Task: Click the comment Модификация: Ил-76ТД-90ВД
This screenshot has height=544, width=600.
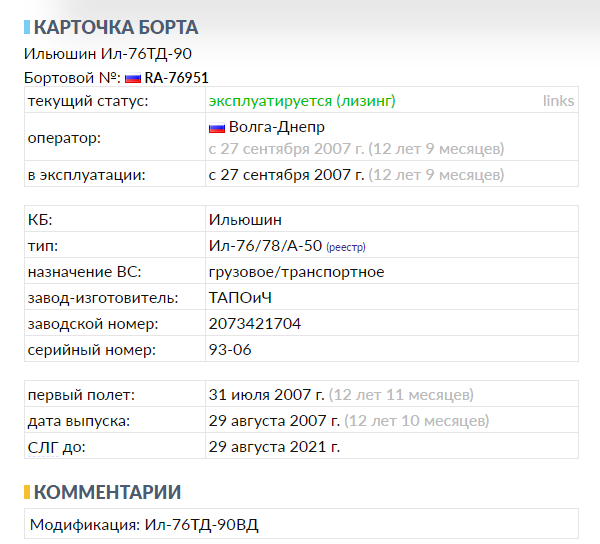Action: click(144, 525)
